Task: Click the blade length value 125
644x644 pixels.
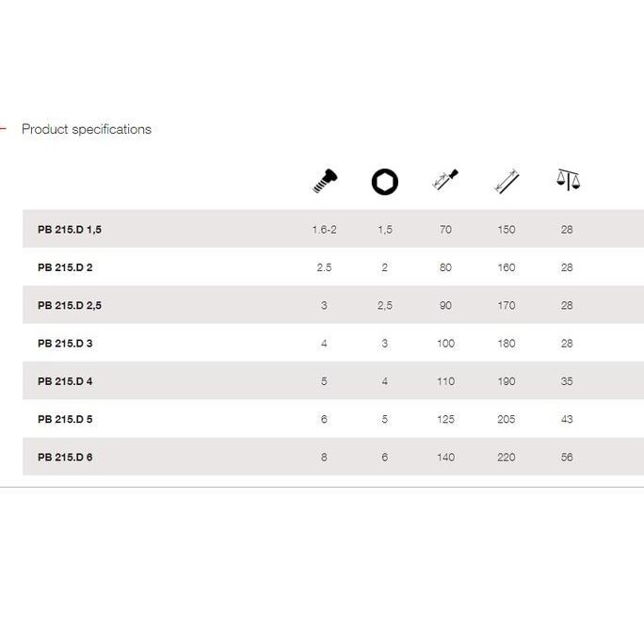Action: click(x=445, y=419)
